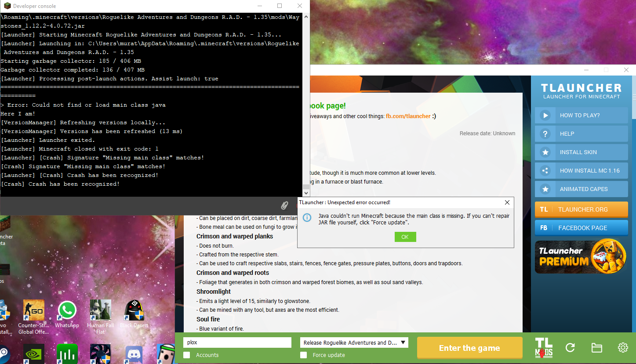Toggle the Accounts checkbox

[187, 355]
